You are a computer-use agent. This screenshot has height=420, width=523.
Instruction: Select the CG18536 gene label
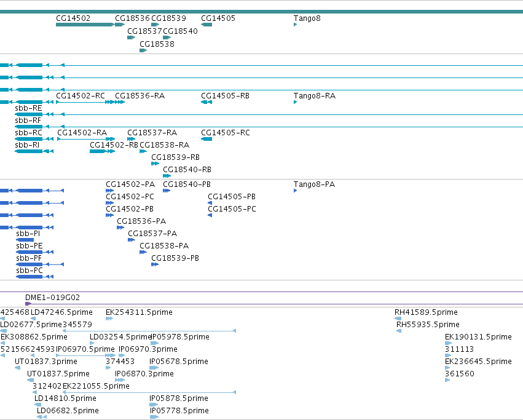click(132, 18)
